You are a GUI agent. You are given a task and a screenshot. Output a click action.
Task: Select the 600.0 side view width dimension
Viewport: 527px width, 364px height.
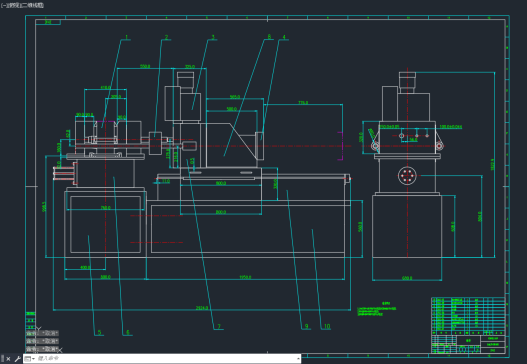pos(407,278)
